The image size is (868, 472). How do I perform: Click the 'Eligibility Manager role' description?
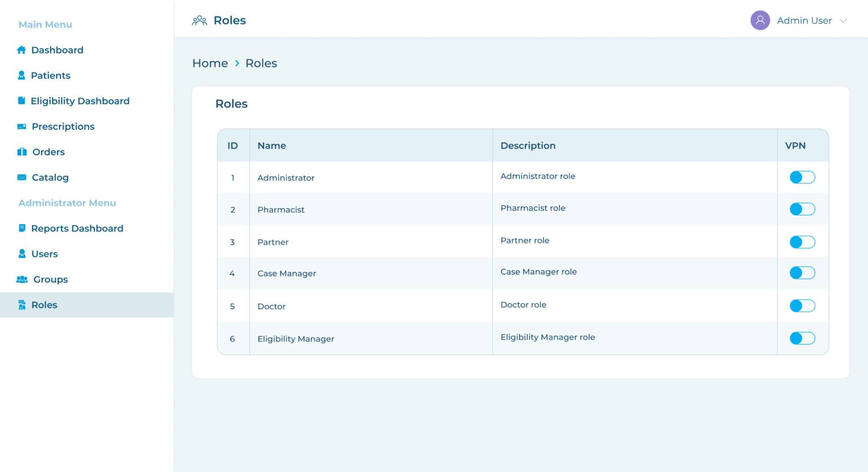click(548, 337)
